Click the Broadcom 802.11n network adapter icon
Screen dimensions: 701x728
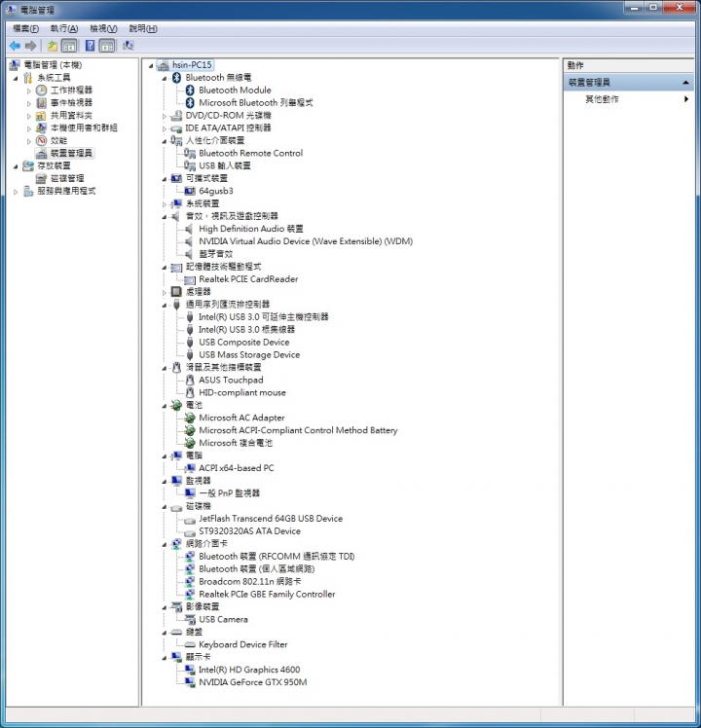[190, 581]
